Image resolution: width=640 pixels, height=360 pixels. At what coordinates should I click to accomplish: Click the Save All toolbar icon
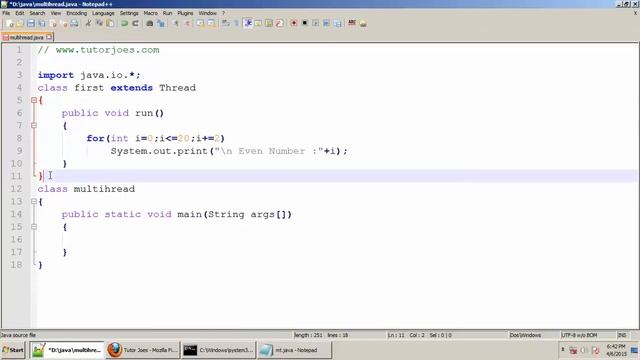42,24
